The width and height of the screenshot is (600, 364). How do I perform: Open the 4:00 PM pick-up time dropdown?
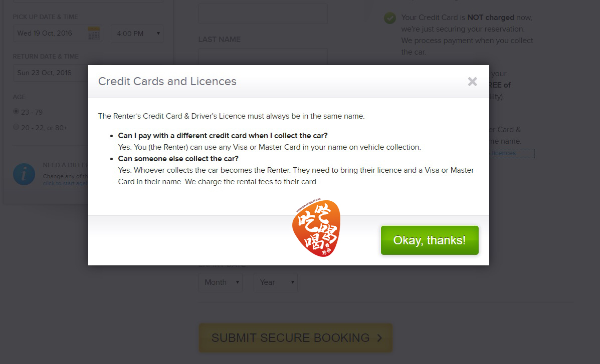(137, 34)
